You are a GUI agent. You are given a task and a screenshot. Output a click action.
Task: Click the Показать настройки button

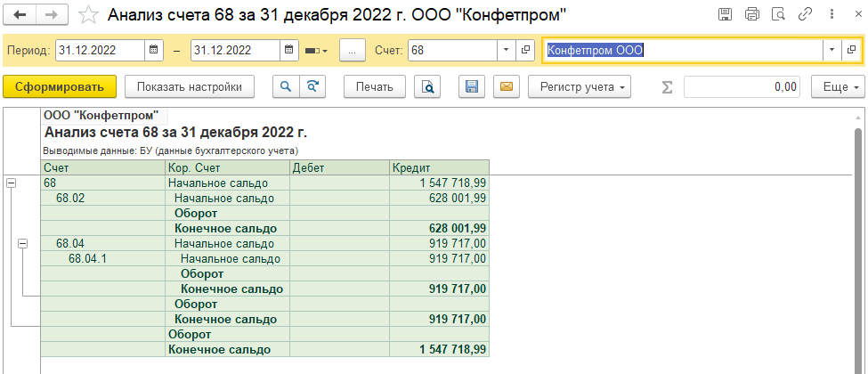[190, 86]
